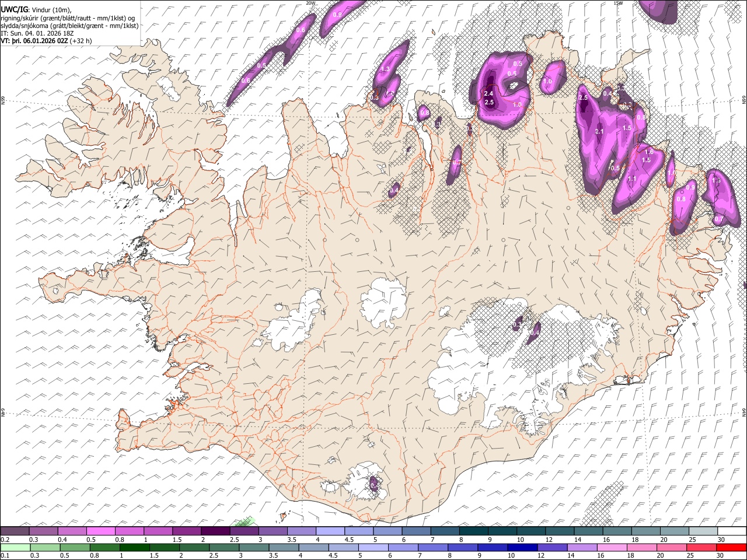Pick the lower legend swatch starting at 2.5
Viewport: 747px width, 560px height.
225,547
